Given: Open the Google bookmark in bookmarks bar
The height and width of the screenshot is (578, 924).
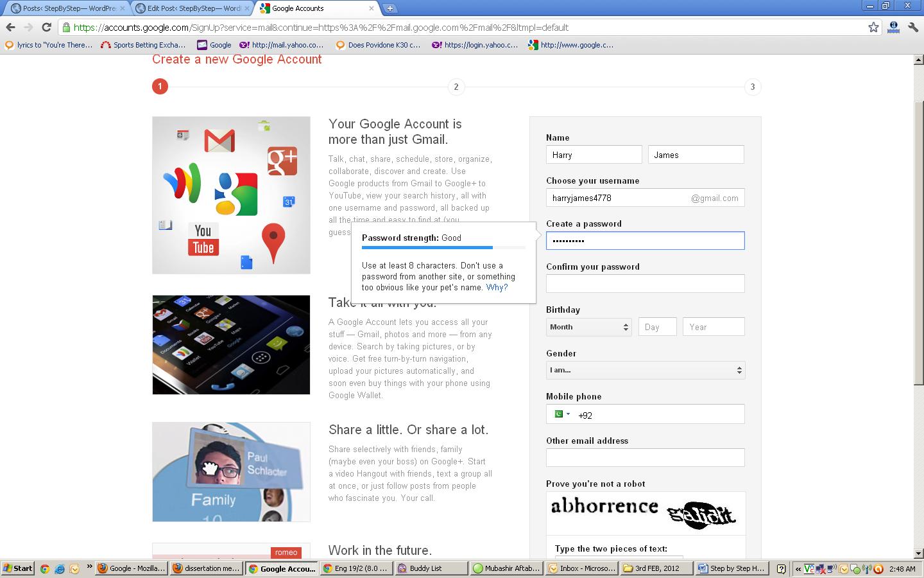Looking at the screenshot, I should [x=214, y=45].
